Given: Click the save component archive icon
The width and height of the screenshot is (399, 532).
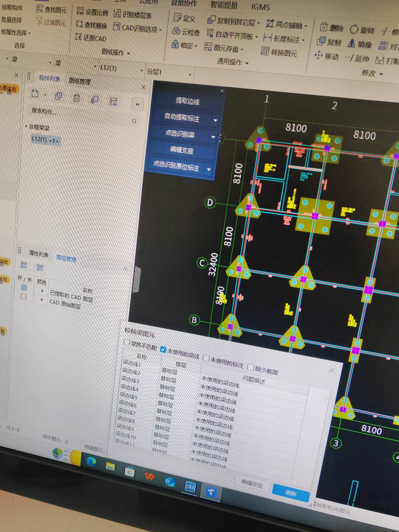Looking at the screenshot, I should pos(113,101).
